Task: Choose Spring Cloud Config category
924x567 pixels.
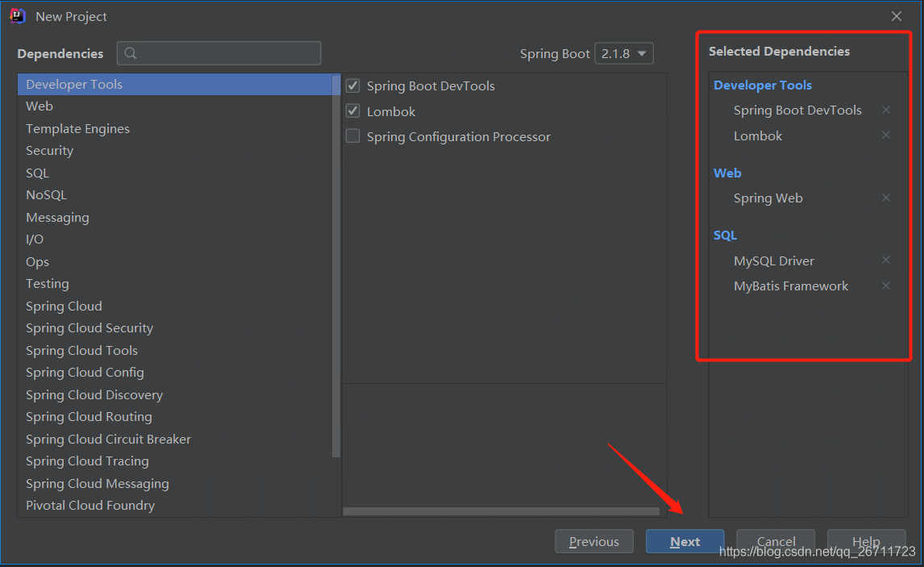Action: pyautogui.click(x=179, y=373)
